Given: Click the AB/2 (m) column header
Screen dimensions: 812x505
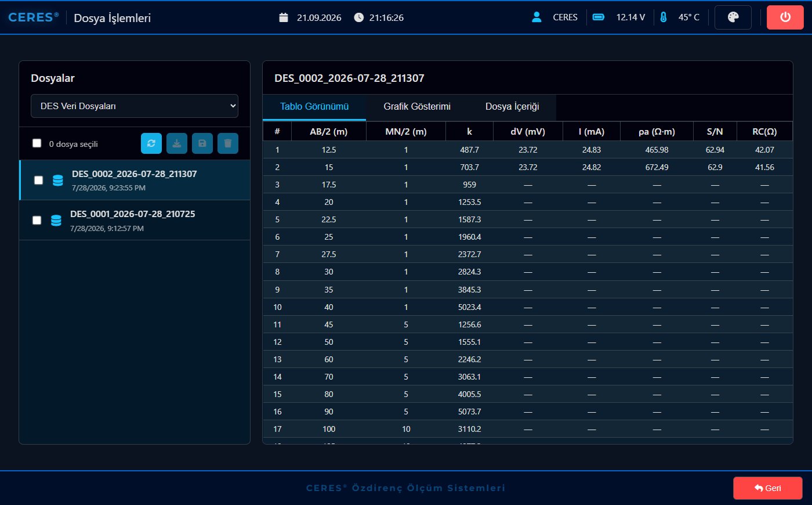Looking at the screenshot, I should (329, 132).
